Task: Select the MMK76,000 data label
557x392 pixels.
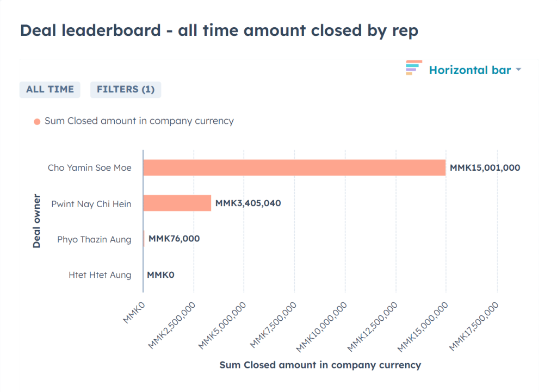Action: tap(174, 239)
